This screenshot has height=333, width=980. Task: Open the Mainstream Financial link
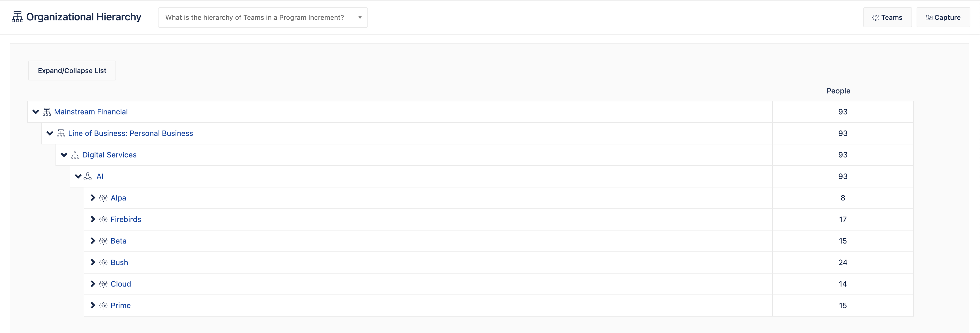click(91, 112)
